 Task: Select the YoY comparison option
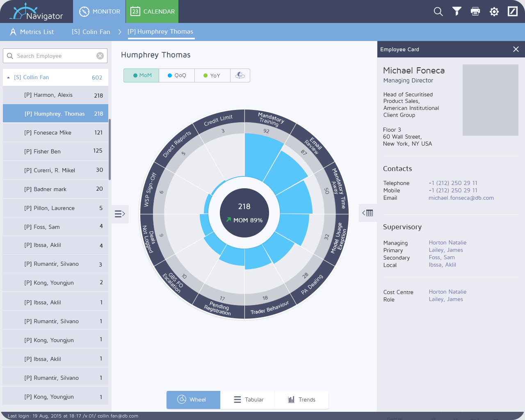pos(212,75)
